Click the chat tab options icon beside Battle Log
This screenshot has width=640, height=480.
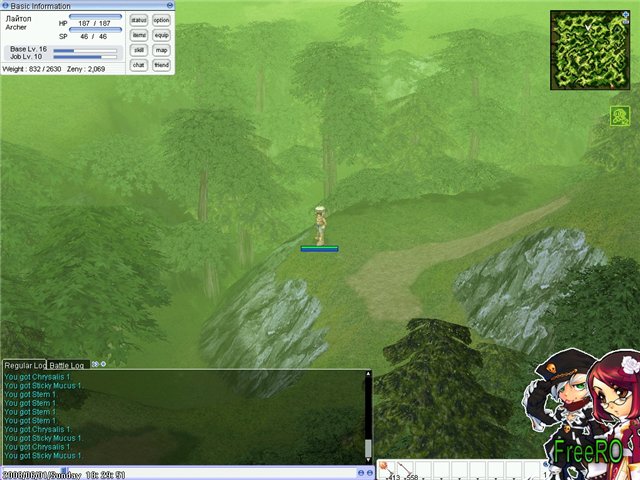[x=96, y=364]
